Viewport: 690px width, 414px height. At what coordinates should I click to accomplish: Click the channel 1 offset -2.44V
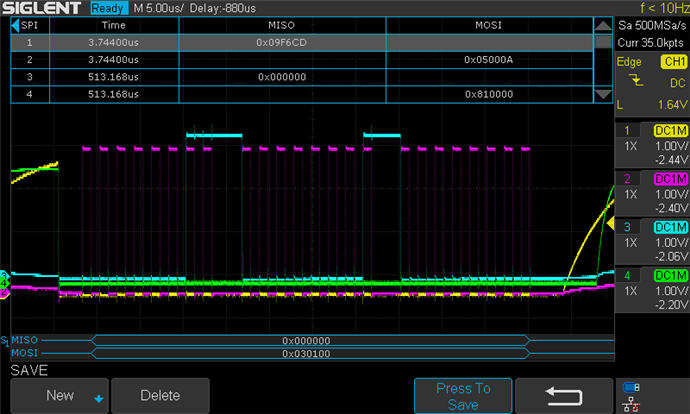(671, 160)
